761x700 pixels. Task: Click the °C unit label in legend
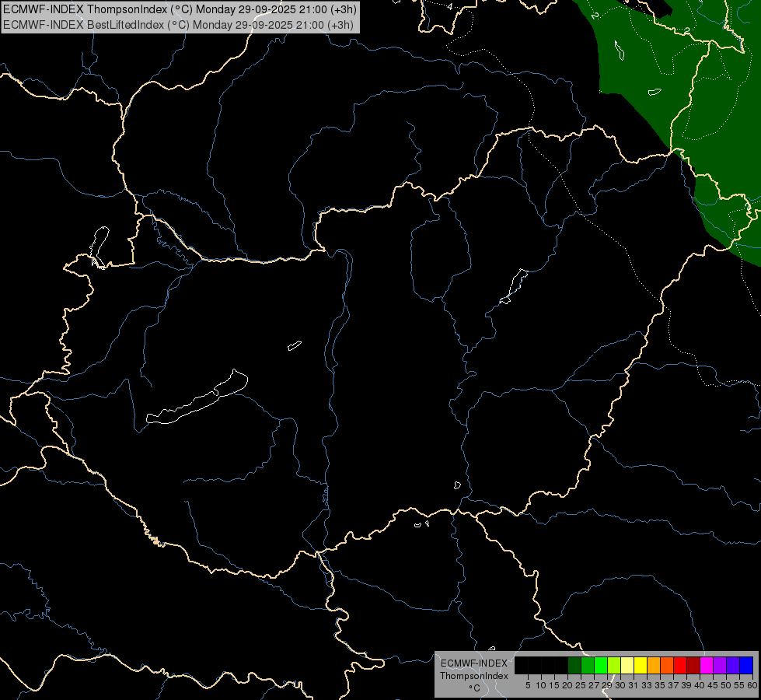tap(474, 688)
